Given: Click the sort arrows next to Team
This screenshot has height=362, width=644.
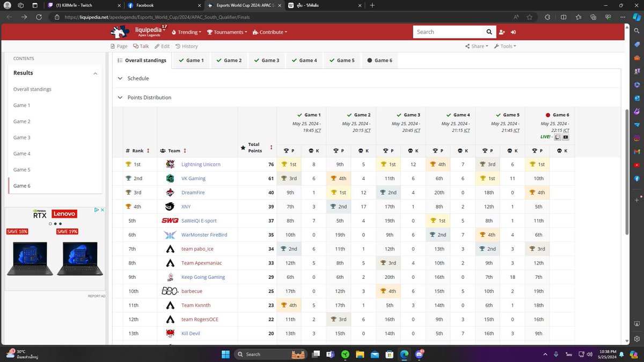Looking at the screenshot, I should pos(185,151).
